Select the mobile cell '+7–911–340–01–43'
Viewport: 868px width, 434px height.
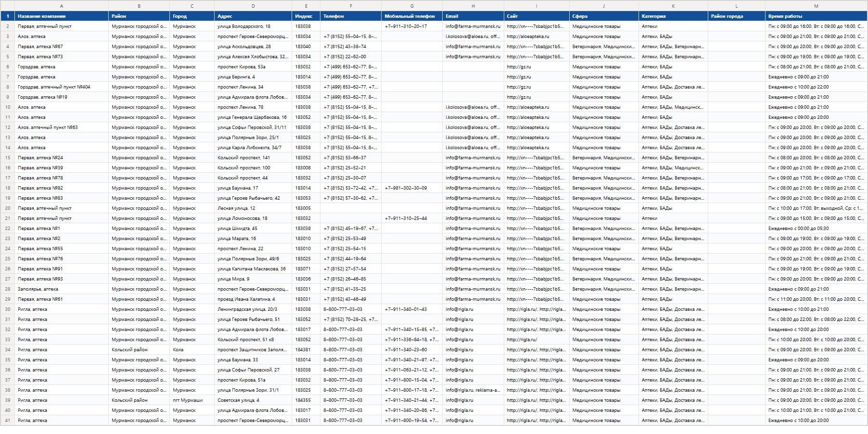click(412, 309)
